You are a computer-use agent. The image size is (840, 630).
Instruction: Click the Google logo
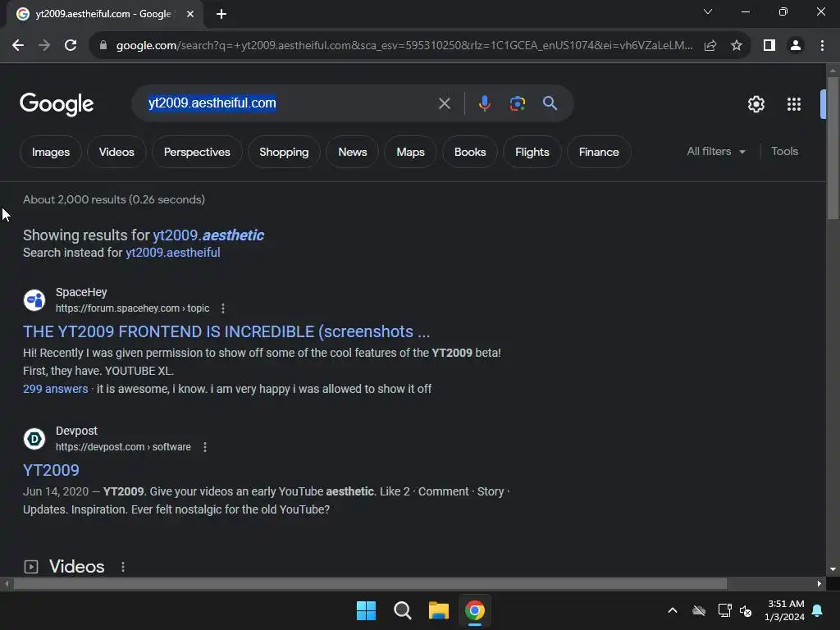point(57,104)
